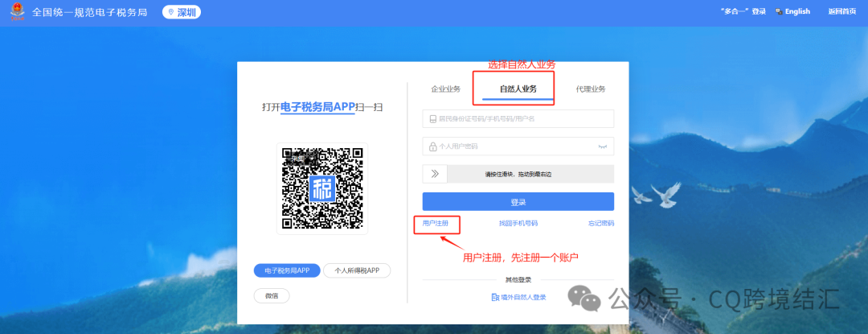Click the double-arrow slider handle
This screenshot has width=868, height=334.
434,174
